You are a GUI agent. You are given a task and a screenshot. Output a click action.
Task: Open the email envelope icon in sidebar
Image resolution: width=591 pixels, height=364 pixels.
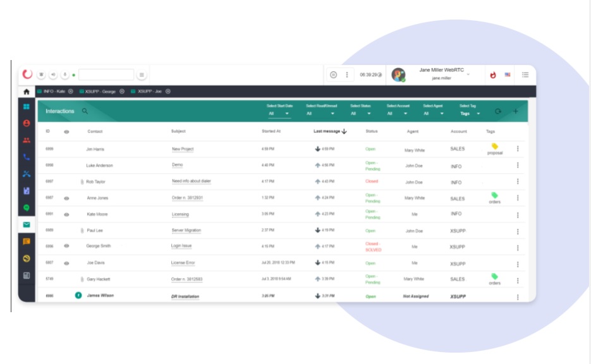pyautogui.click(x=27, y=224)
